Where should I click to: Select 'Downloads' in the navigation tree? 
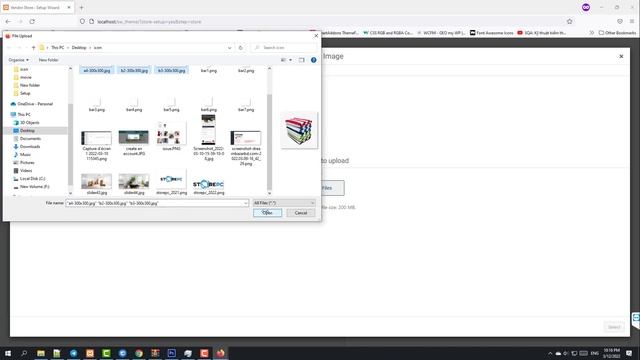click(x=30, y=147)
